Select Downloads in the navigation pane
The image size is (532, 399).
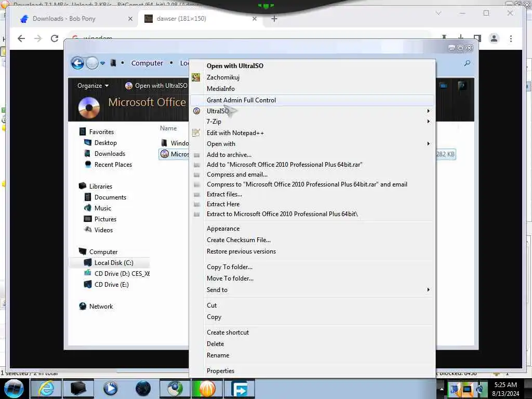click(110, 154)
